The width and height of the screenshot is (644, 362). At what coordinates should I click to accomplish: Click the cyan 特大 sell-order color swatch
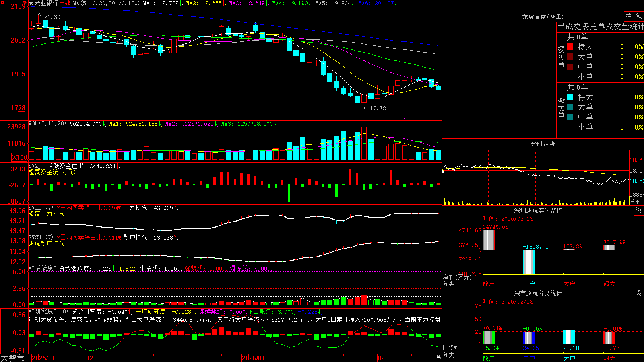click(570, 97)
